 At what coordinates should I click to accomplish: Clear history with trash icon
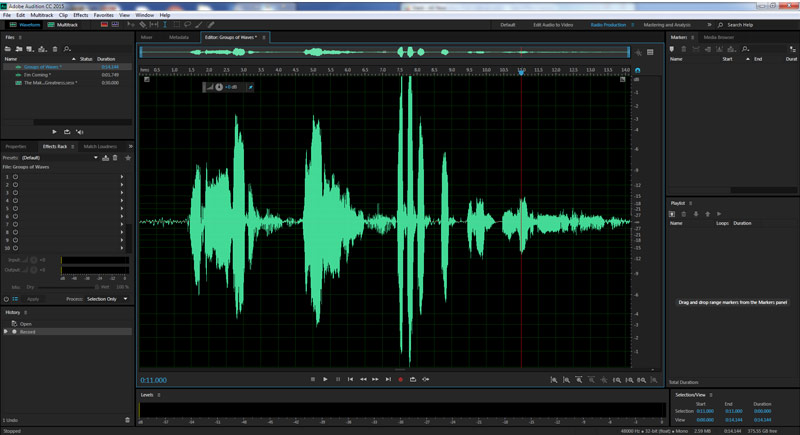click(128, 420)
